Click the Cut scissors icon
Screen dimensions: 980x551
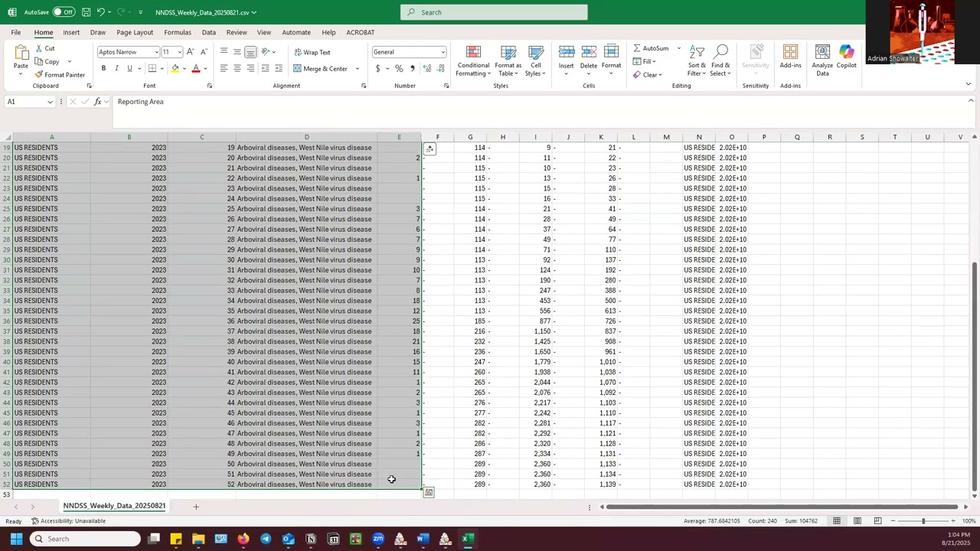pos(39,48)
